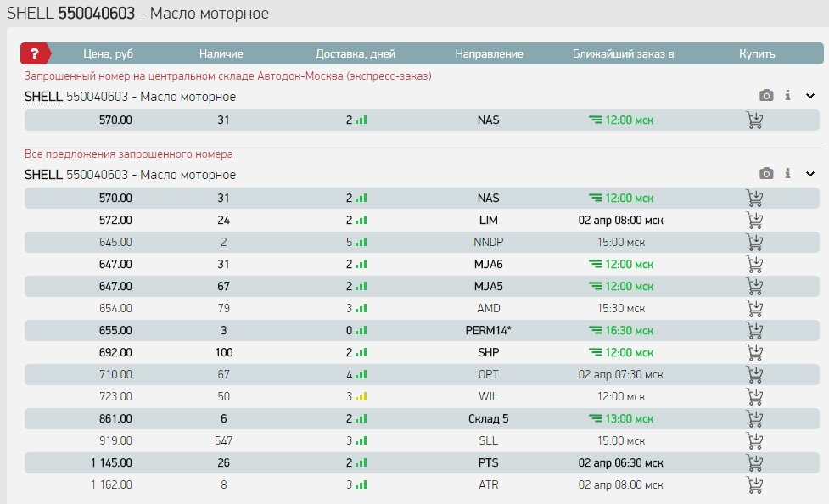Click the delivery rating bars in WIL row
The width and height of the screenshot is (829, 504).
coord(361,396)
